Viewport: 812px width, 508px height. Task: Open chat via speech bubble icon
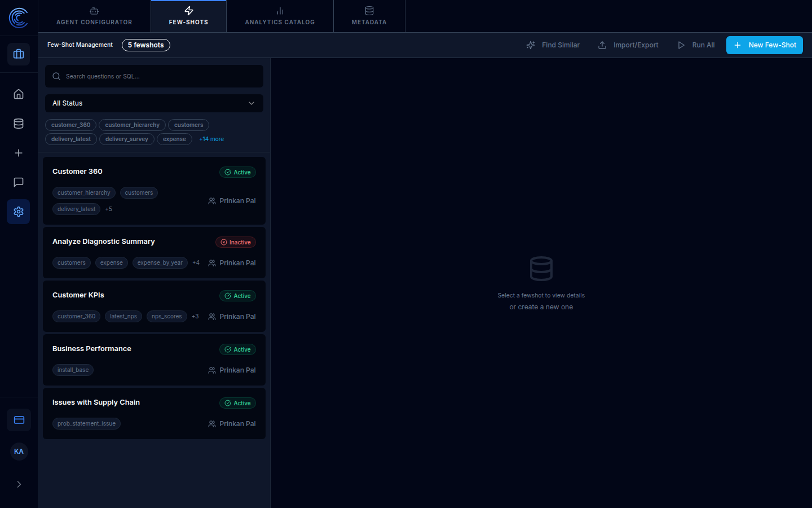tap(19, 182)
